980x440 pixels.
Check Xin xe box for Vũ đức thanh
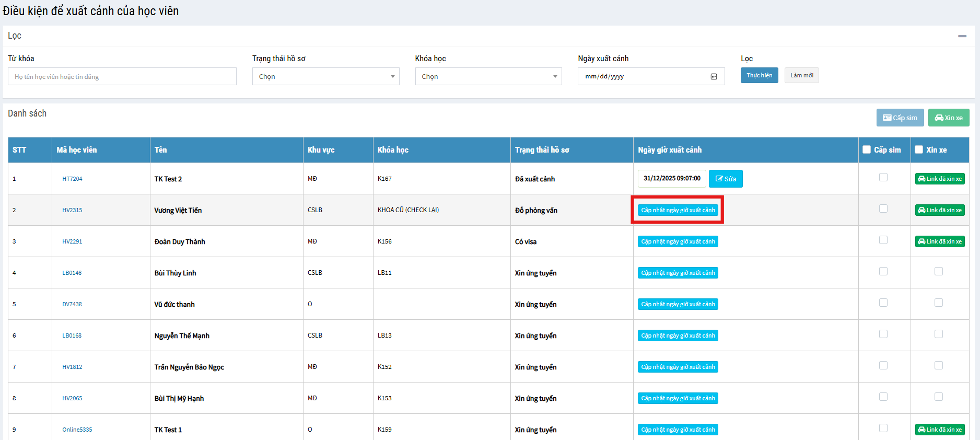point(938,303)
